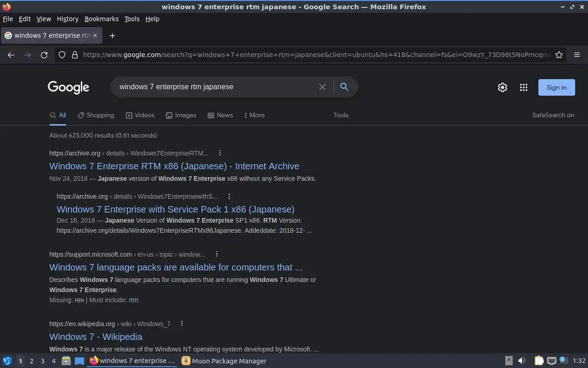Open Windows 7 Enterprise RTM x86 (Japanese) link
Viewport: 588px width, 368px height.
(174, 166)
